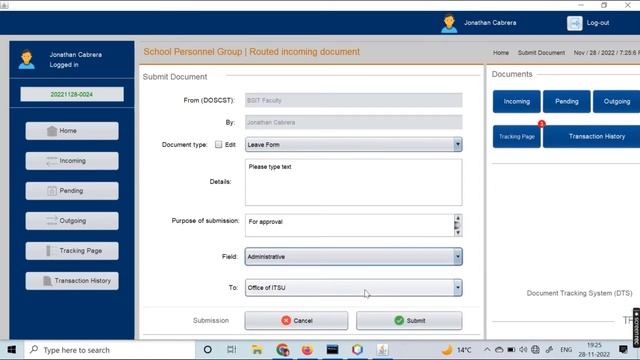
Task: Click the sidebar user avatar icon
Action: click(27, 59)
